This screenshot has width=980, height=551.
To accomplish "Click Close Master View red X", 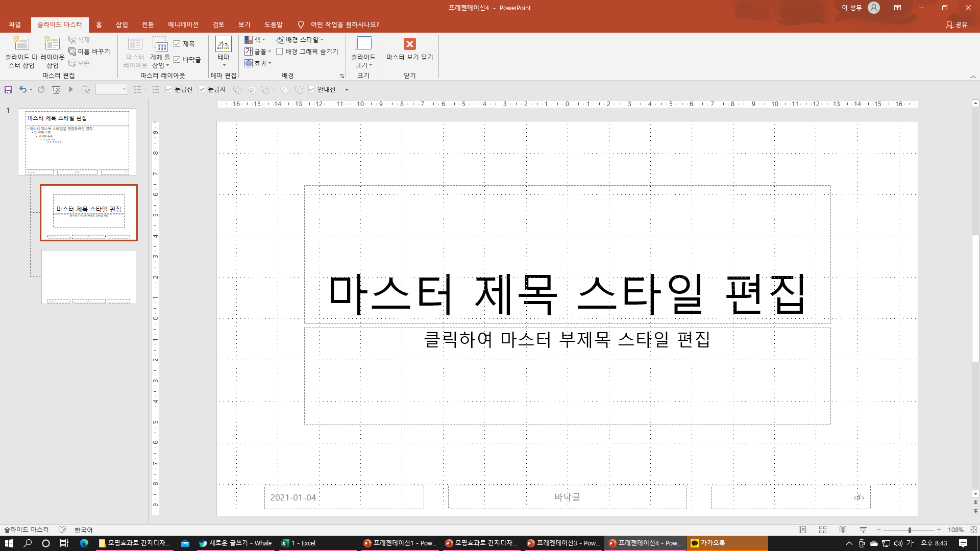I will (409, 44).
